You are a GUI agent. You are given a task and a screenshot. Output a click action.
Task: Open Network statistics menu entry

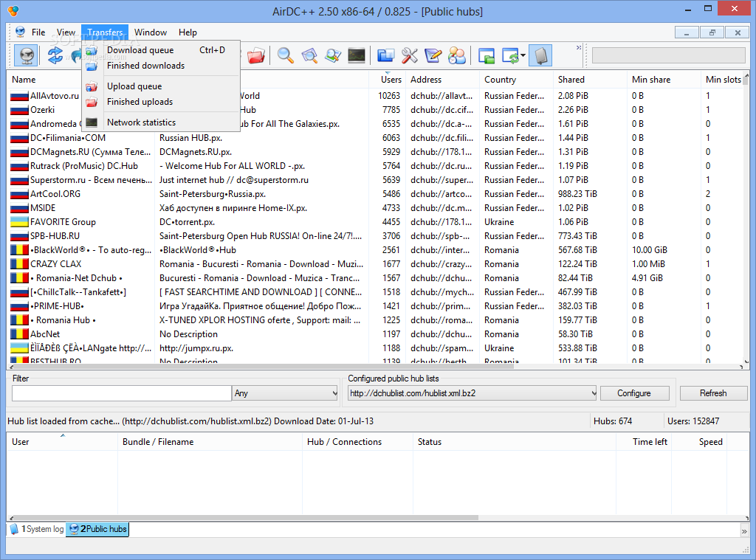coord(161,122)
